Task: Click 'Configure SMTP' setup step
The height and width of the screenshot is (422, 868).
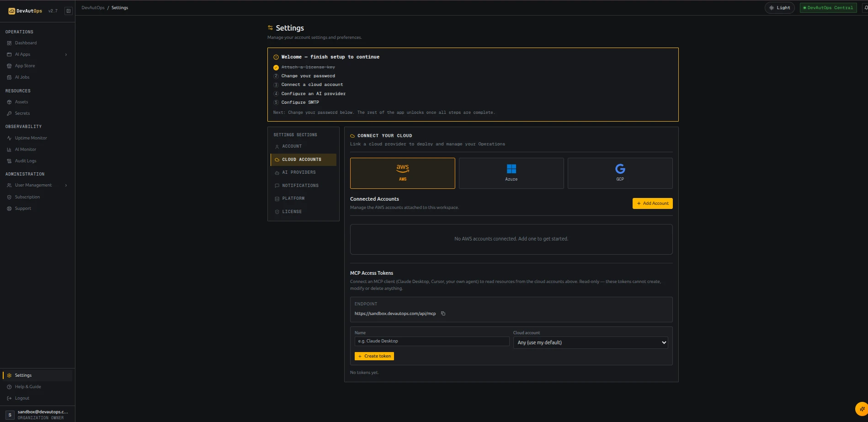Action: (300, 102)
